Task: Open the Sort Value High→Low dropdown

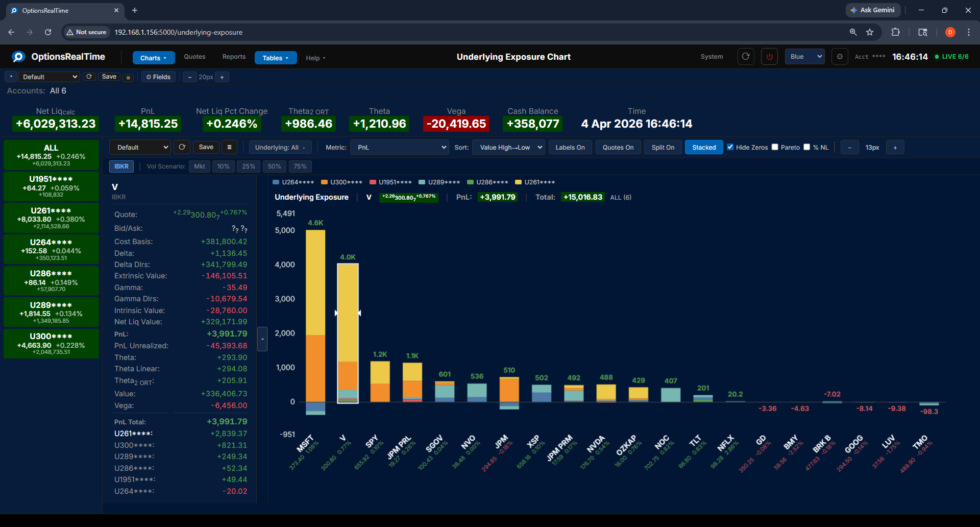Action: tap(508, 148)
